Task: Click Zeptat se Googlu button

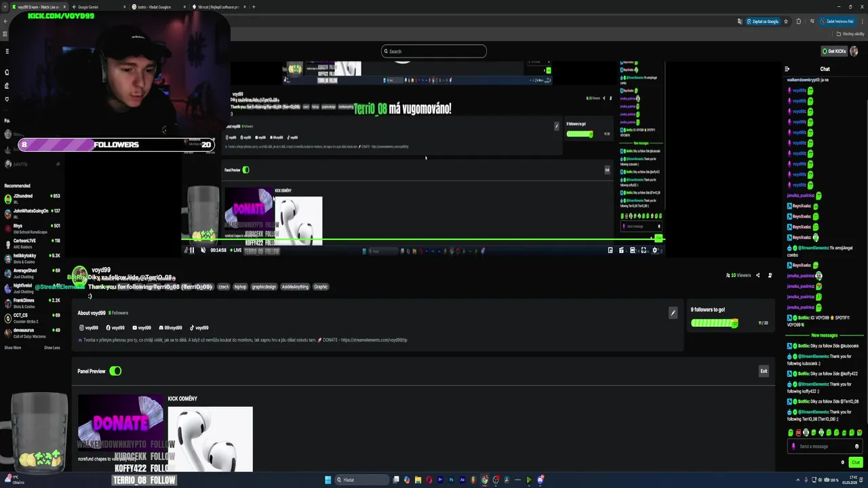Action: (763, 21)
